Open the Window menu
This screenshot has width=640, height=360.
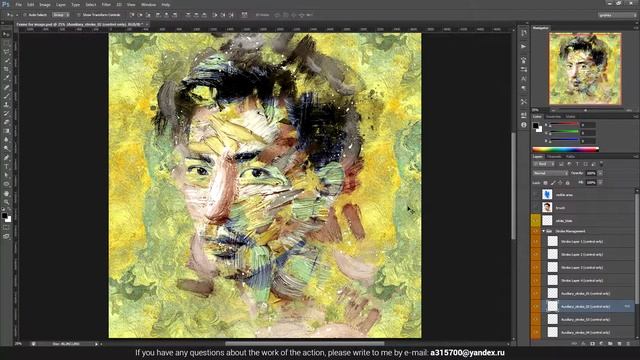[148, 4]
